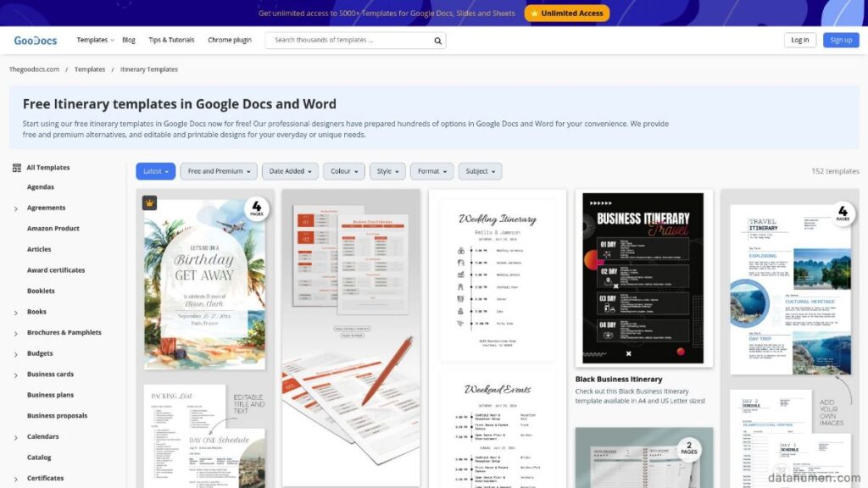The image size is (868, 488).
Task: Go to Tips & Tutorials page
Action: point(171,41)
